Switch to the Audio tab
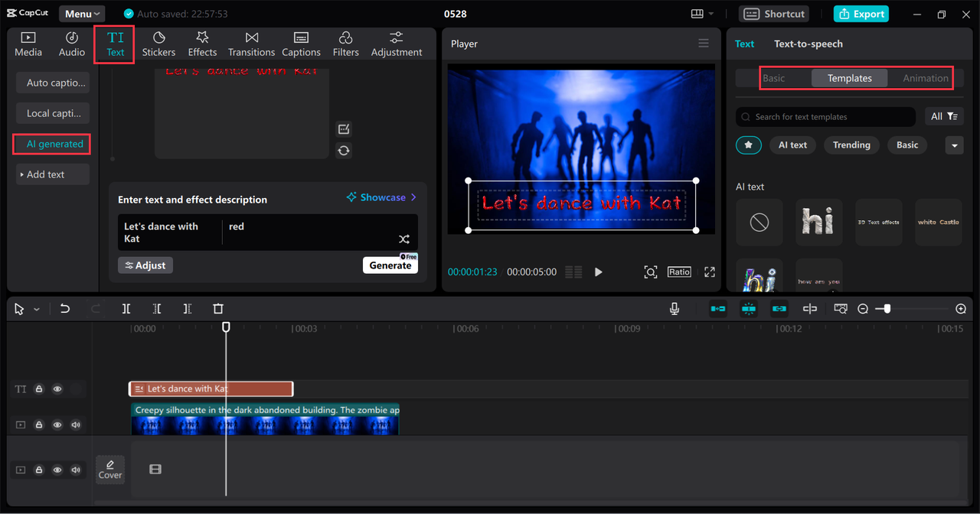 coord(72,44)
